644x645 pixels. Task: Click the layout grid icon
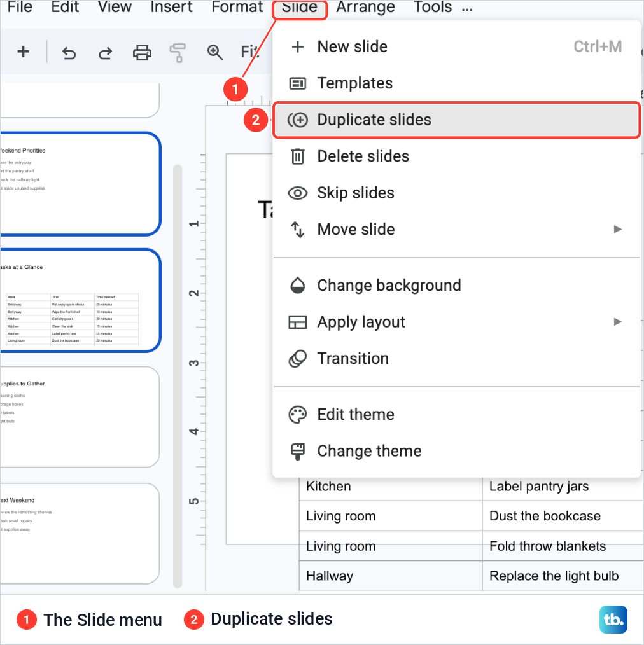298,322
